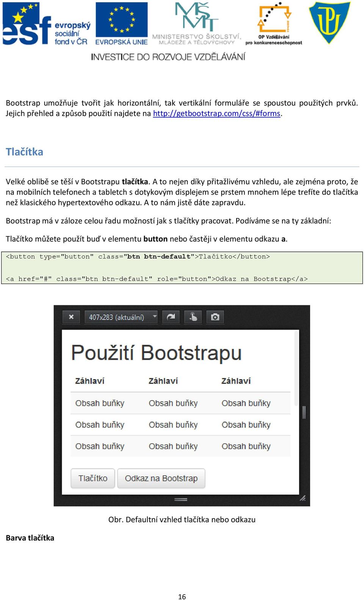The width and height of the screenshot is (364, 600).
Task: Rotate the responsive viewport icon
Action: click(x=171, y=317)
